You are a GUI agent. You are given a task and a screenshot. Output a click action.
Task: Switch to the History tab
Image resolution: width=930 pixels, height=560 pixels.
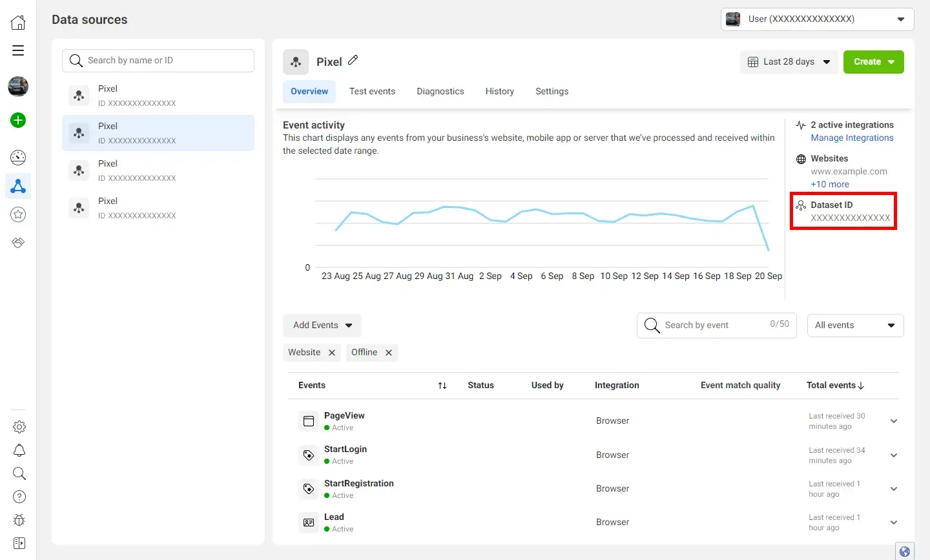coord(500,92)
